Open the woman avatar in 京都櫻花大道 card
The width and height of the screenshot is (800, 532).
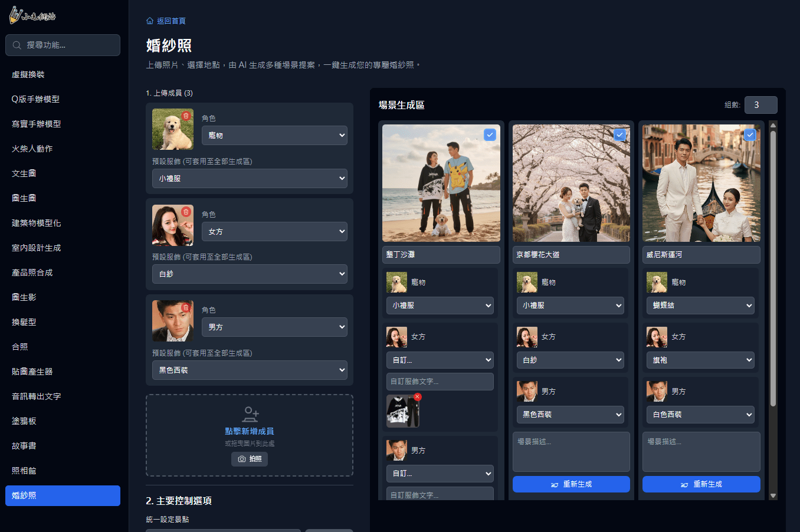click(x=527, y=337)
